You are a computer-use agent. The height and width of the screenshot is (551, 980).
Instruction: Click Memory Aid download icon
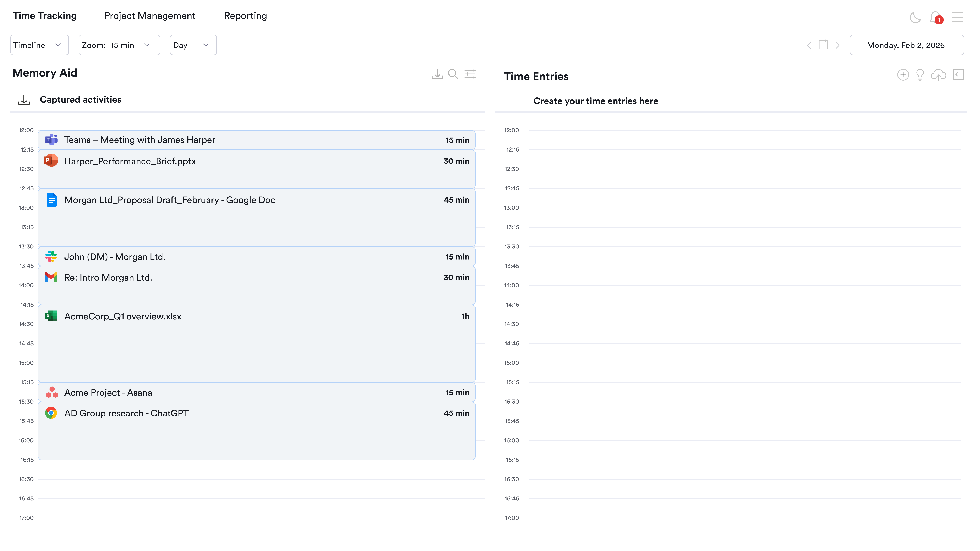pos(437,74)
